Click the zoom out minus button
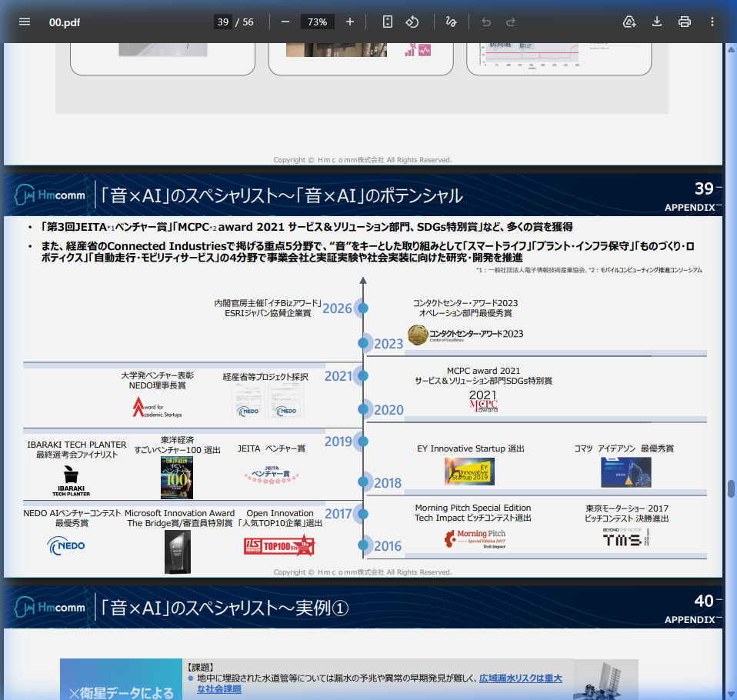This screenshot has height=700, width=737. pos(285,22)
